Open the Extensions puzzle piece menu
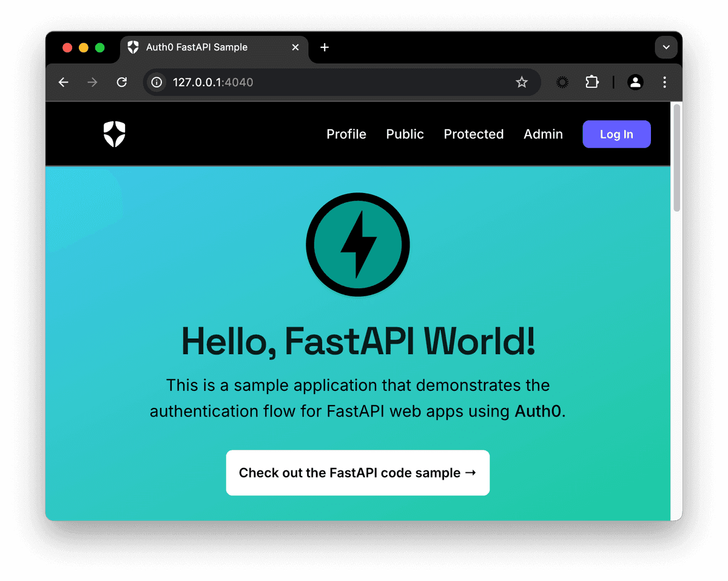This screenshot has width=728, height=581. [x=592, y=82]
